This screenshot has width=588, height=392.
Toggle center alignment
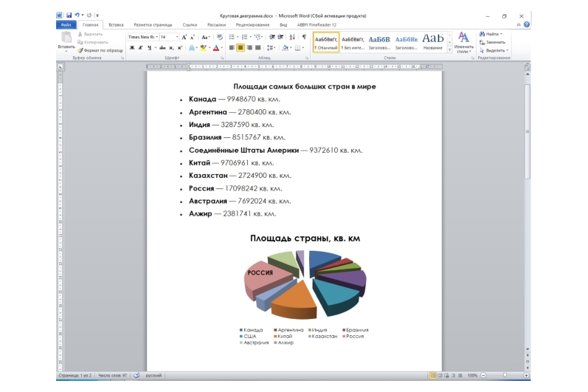[241, 48]
